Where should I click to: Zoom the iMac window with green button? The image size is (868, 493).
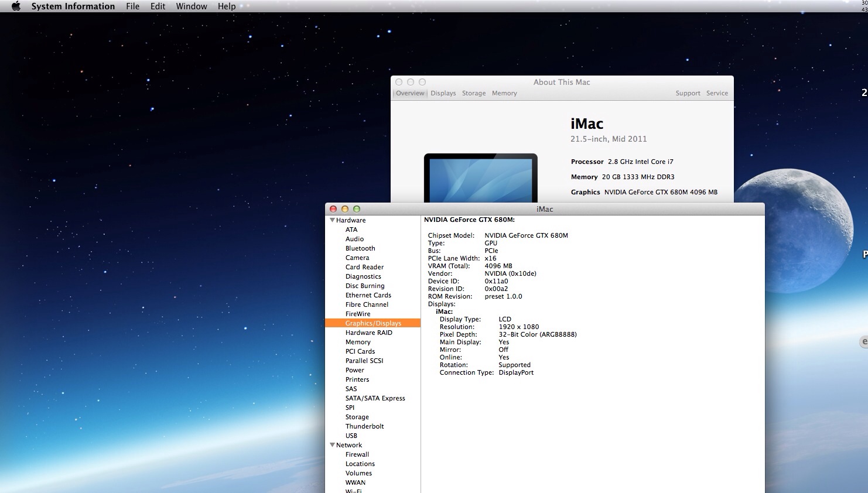(x=357, y=209)
